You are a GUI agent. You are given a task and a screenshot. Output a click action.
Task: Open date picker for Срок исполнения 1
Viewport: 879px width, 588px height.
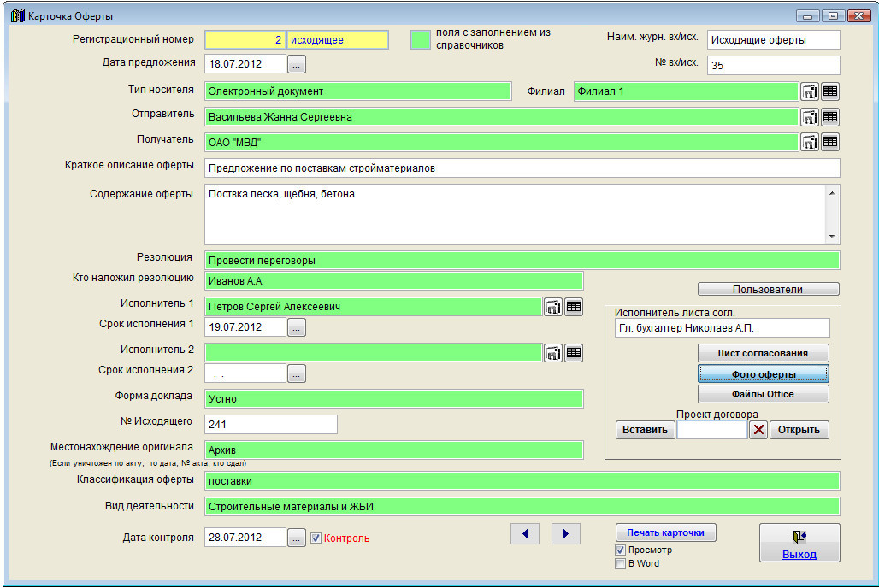click(296, 327)
